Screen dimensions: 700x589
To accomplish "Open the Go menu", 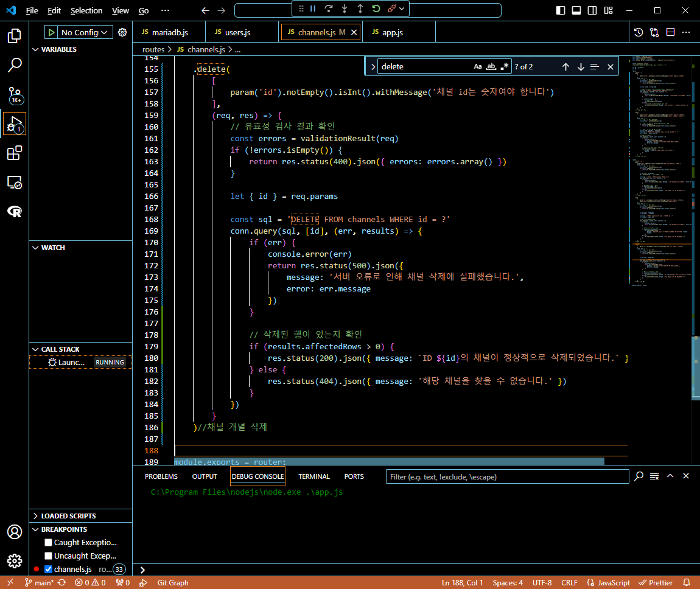I will coord(143,11).
